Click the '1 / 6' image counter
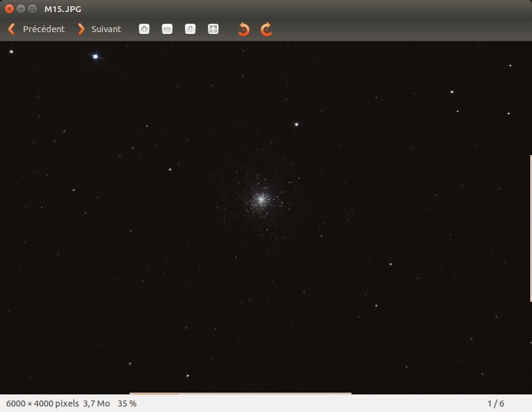The width and height of the screenshot is (532, 412). (496, 404)
